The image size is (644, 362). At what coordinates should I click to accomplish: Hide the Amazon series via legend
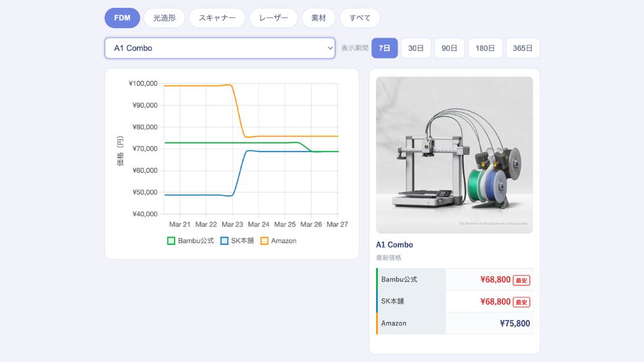pos(265,241)
